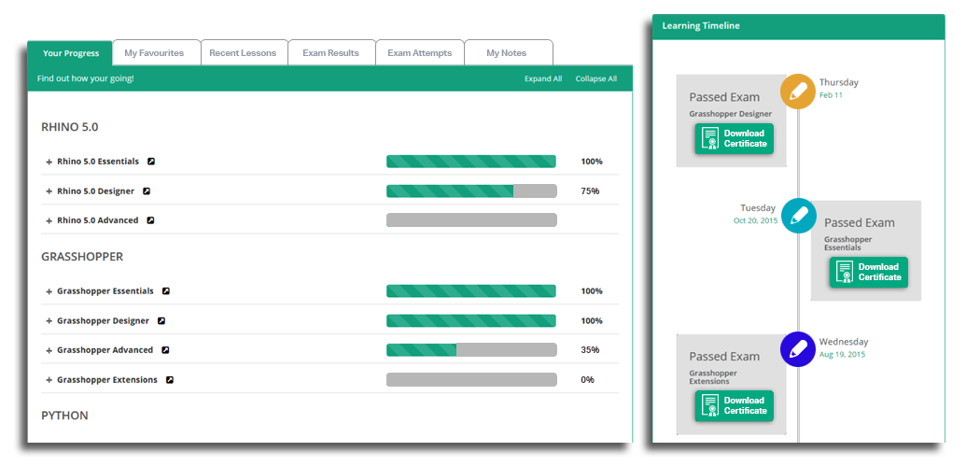Download the Grasshopper Designer certificate
This screenshot has width=980, height=466.
pyautogui.click(x=735, y=138)
